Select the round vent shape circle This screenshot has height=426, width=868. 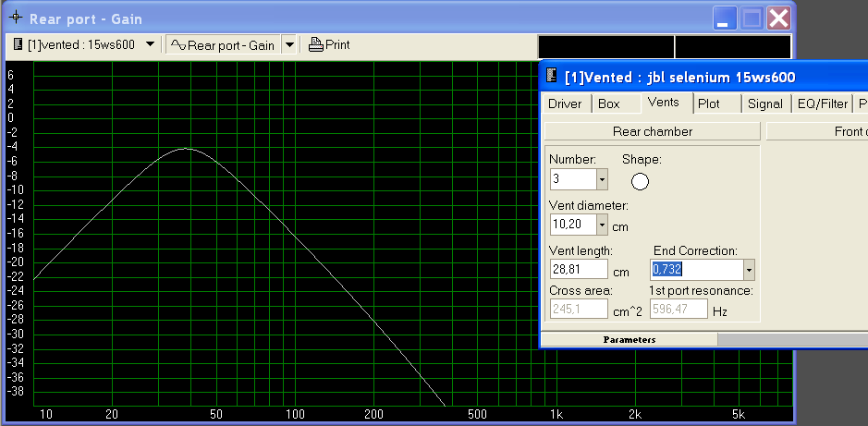[640, 181]
